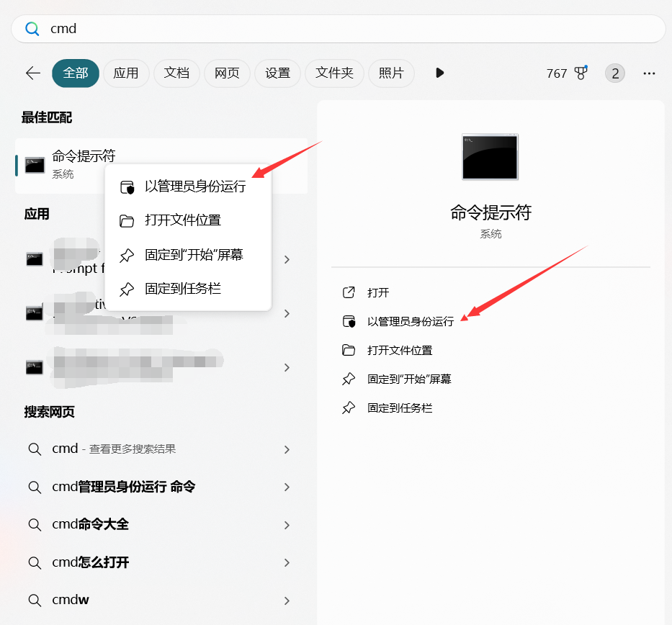Click 固定到任务栏 in the right preview pane

(400, 408)
